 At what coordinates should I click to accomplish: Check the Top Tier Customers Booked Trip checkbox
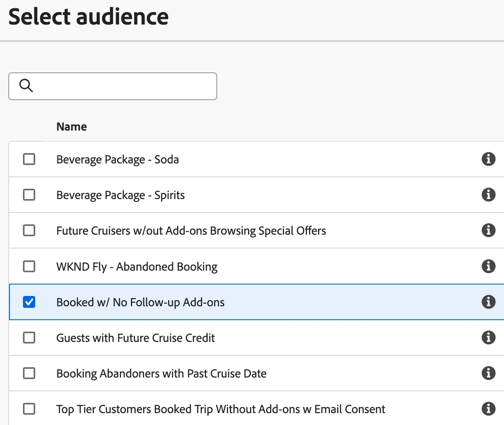point(29,409)
